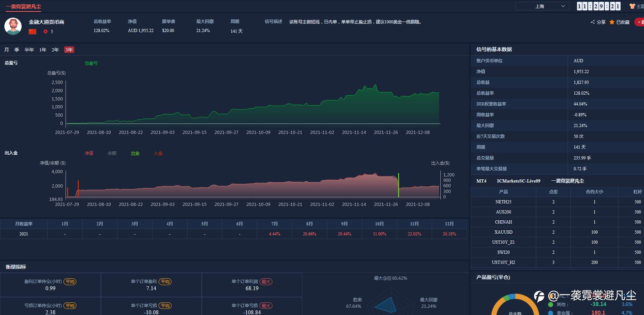Click the 点差 column header

[554, 192]
